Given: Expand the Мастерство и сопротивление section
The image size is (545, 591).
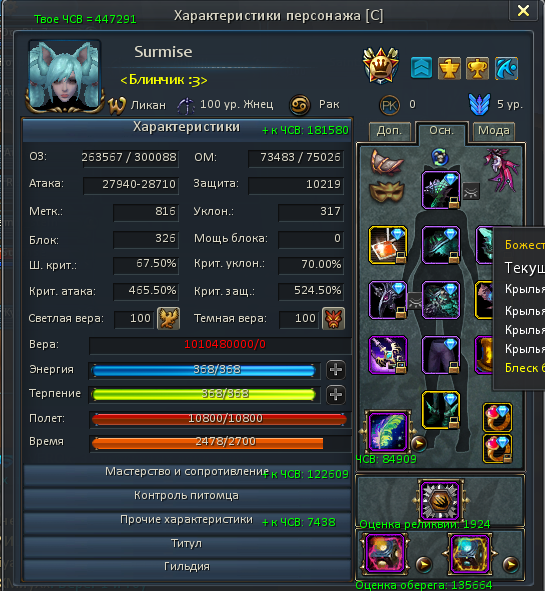Looking at the screenshot, I should pyautogui.click(x=187, y=473).
